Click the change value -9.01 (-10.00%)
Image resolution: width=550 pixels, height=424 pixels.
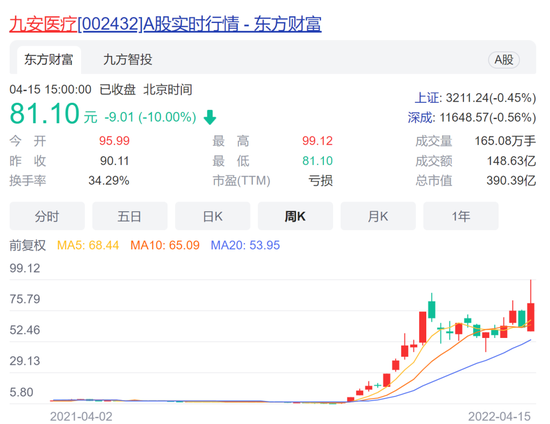pyautogui.click(x=150, y=117)
